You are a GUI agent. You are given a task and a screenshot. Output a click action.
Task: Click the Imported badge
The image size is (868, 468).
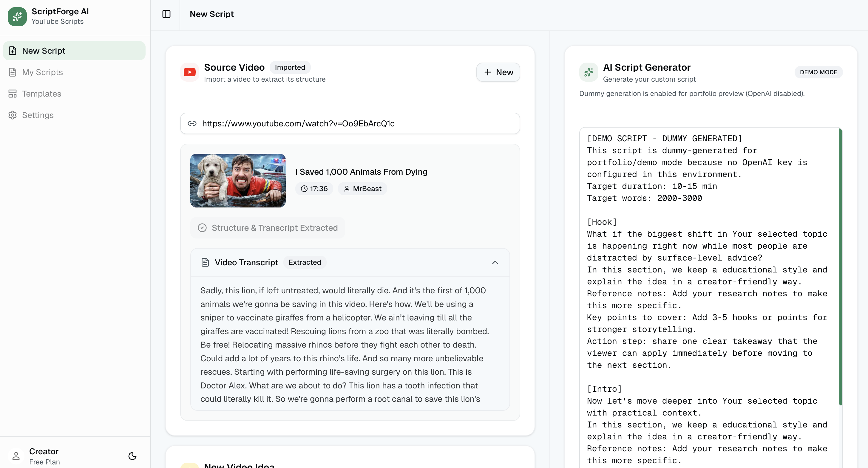(290, 67)
